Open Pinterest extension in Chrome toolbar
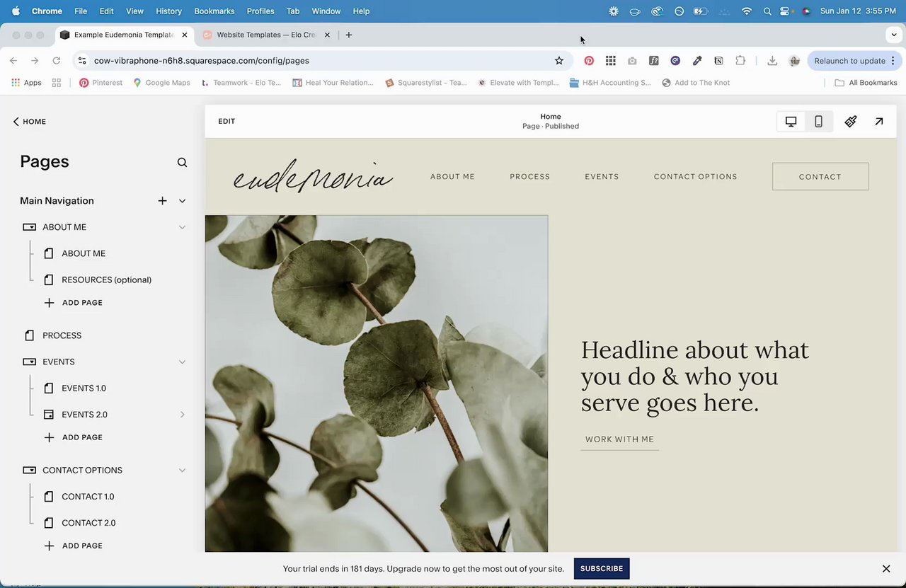The height and width of the screenshot is (588, 906). [x=589, y=61]
